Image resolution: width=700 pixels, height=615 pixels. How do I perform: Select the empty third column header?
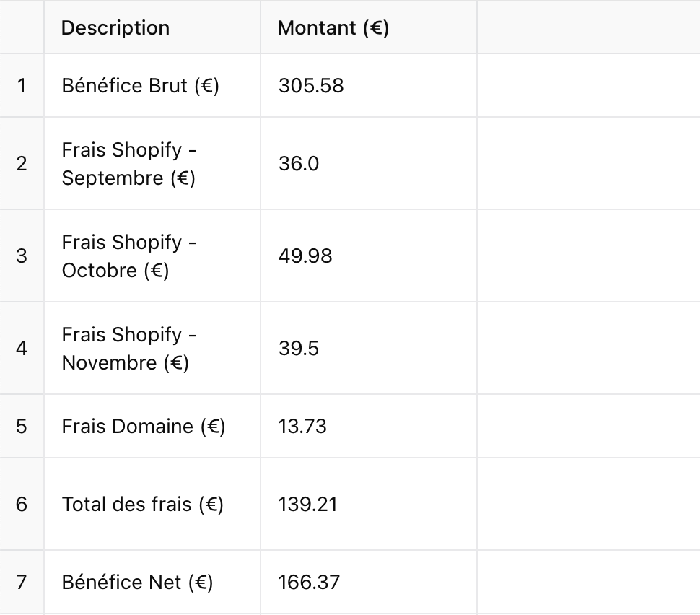click(587, 28)
